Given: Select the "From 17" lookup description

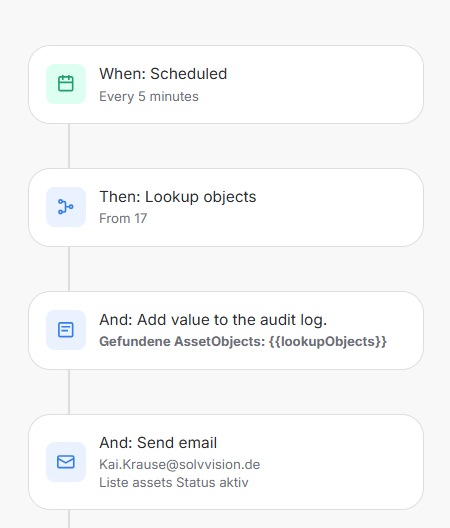Looking at the screenshot, I should coord(123,219).
